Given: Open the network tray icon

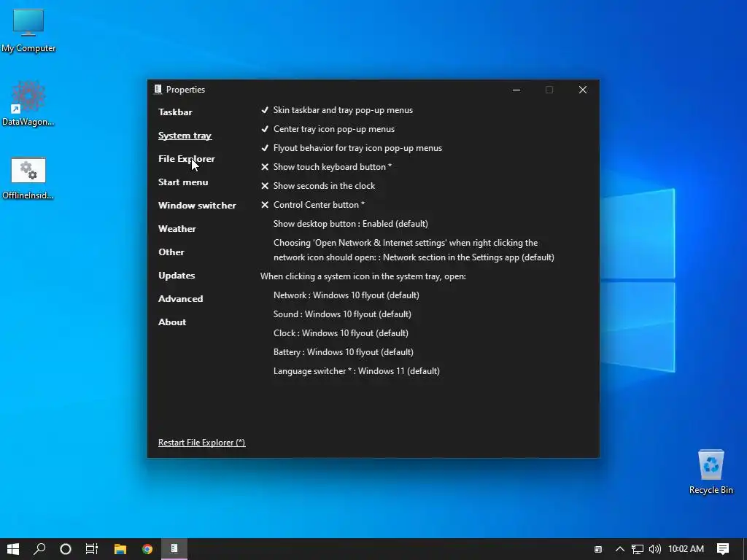Looking at the screenshot, I should point(638,549).
